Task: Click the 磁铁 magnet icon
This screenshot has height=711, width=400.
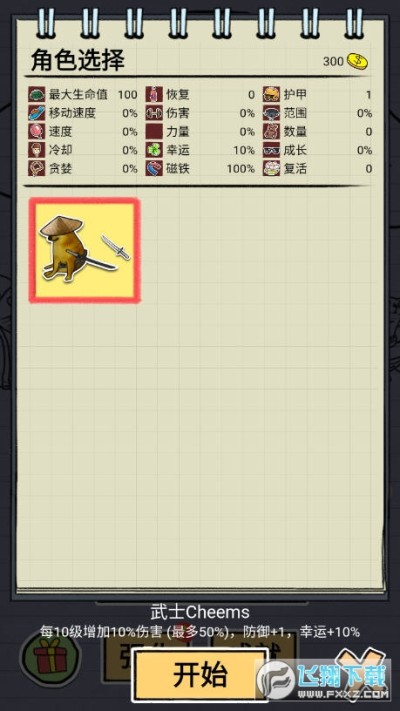Action: [x=154, y=169]
